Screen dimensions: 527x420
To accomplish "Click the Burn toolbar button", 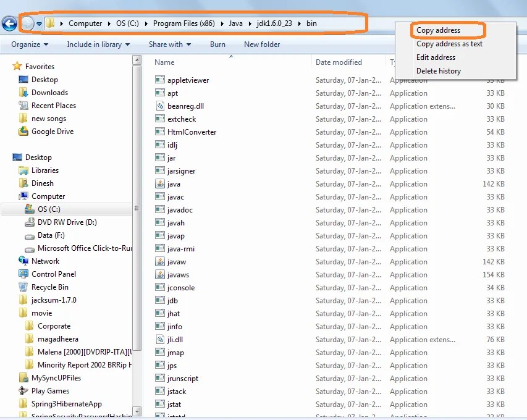I will point(217,44).
